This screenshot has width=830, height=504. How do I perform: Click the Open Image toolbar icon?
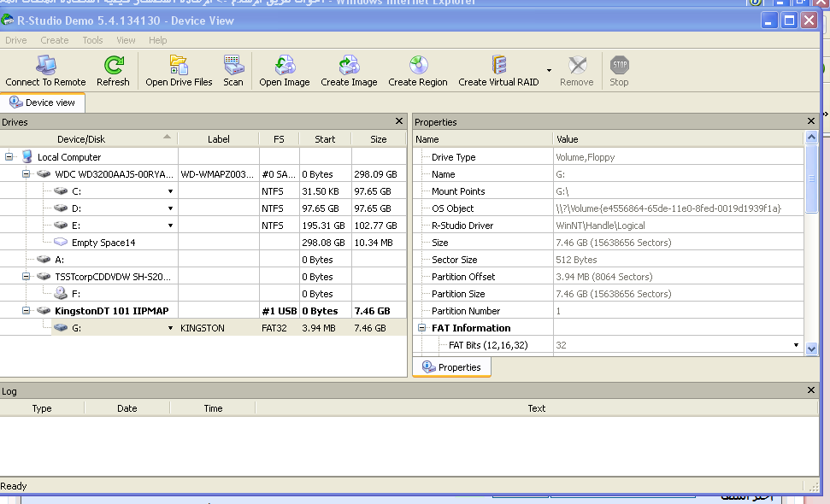tap(285, 65)
